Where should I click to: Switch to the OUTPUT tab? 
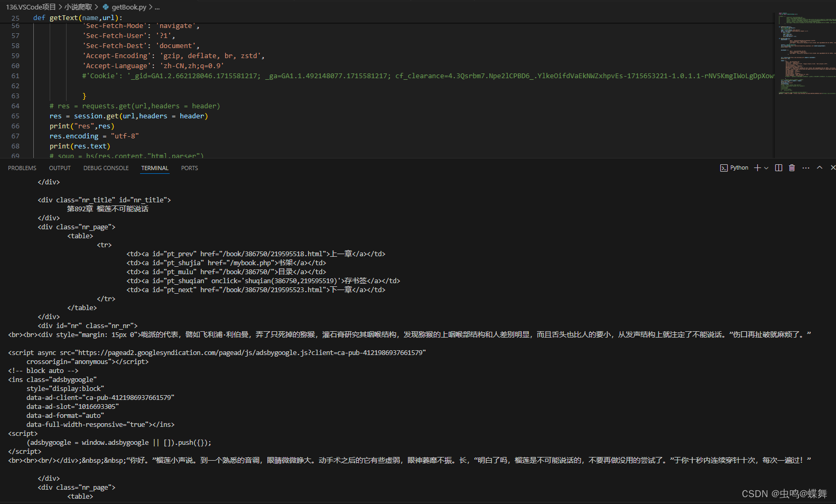pyautogui.click(x=60, y=168)
